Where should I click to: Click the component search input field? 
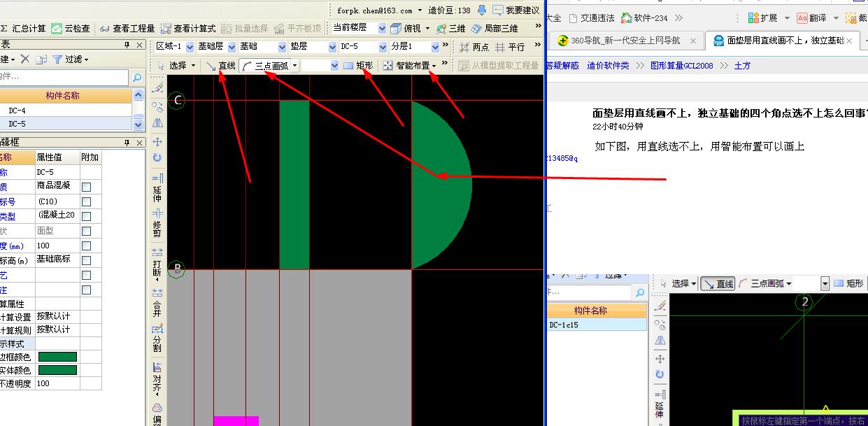click(65, 76)
